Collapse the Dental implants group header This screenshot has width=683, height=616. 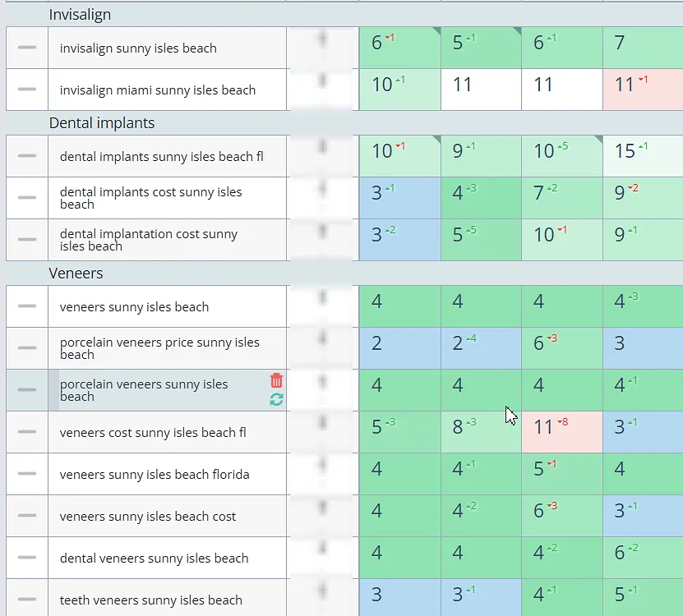point(101,123)
